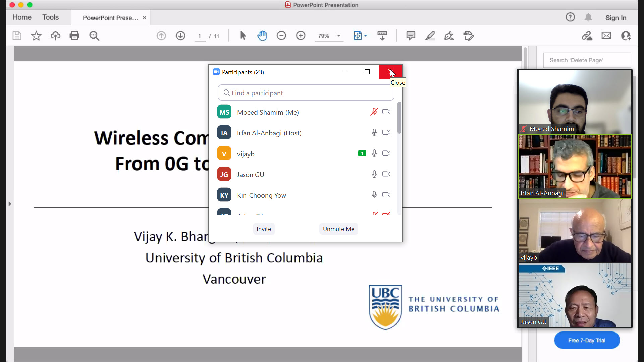Toggle Moeed Shamim's muted microphone icon
Screen dimensions: 644x362
tap(374, 112)
